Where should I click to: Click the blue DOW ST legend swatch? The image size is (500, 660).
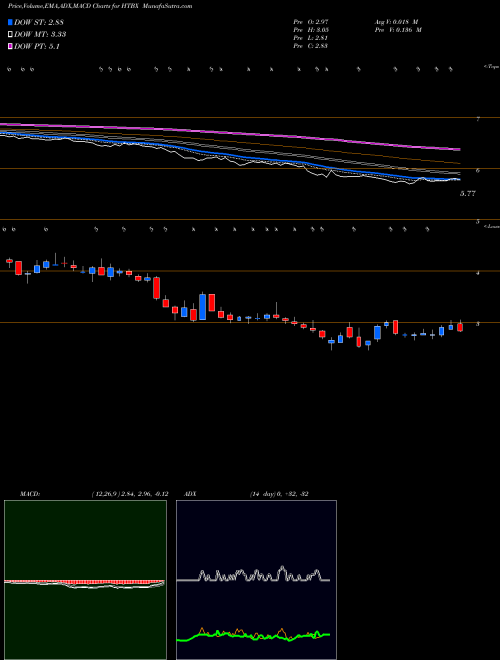(11, 22)
